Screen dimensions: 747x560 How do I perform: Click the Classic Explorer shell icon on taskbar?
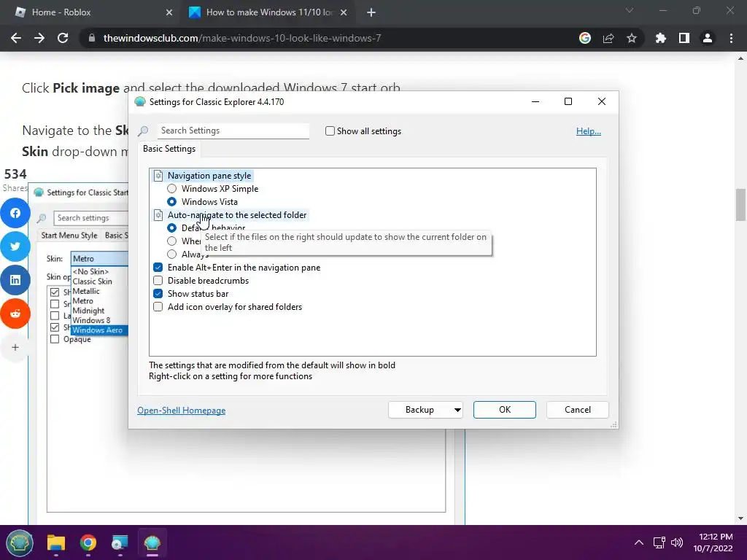coord(152,542)
